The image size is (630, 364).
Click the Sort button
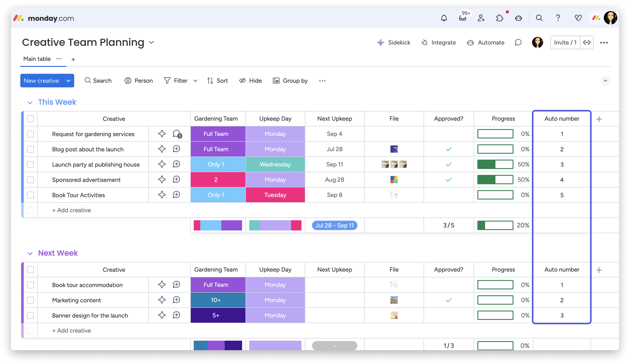pyautogui.click(x=217, y=81)
